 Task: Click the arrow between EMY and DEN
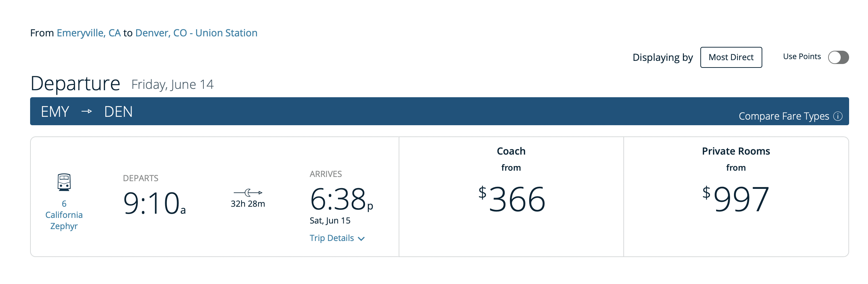pos(86,112)
